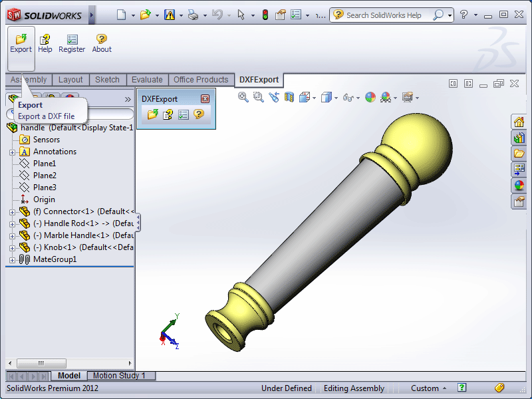Viewport: 532px width, 399px height.
Task: Open the Motion Study 1 tab
Action: point(121,375)
